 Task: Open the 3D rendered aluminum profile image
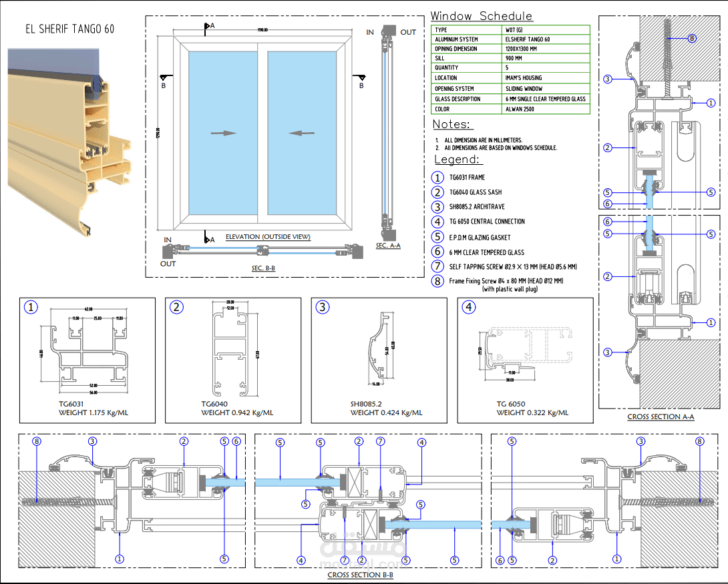point(69,142)
